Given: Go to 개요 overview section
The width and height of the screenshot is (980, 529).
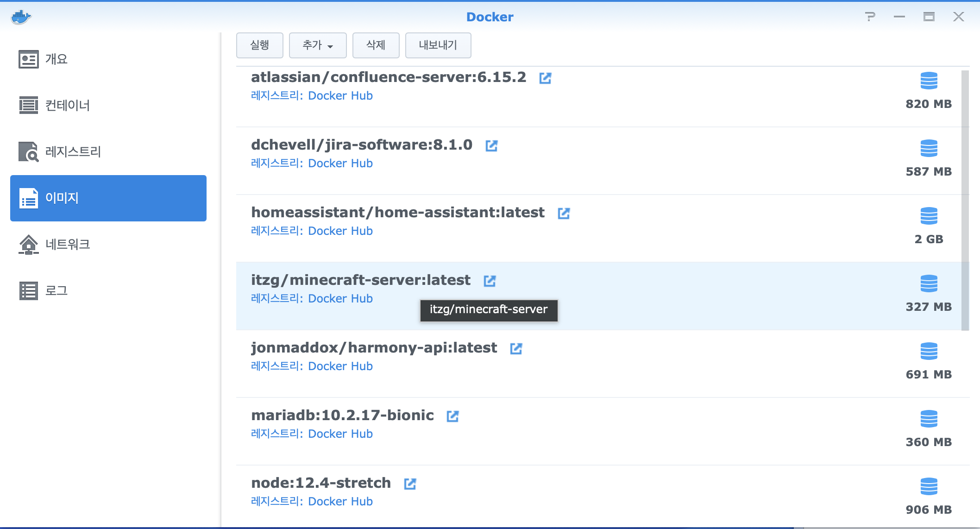Looking at the screenshot, I should pyautogui.click(x=57, y=59).
